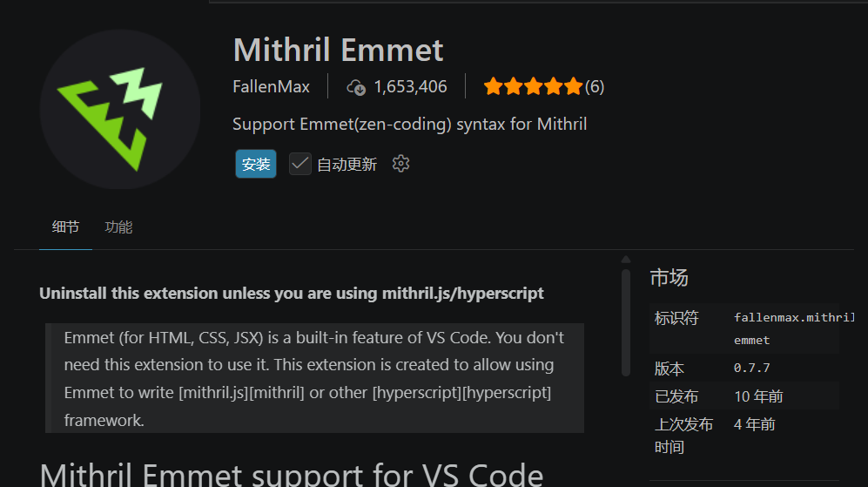Image resolution: width=868 pixels, height=487 pixels.
Task: Click the Mithril Emmet title heading
Action: point(338,50)
